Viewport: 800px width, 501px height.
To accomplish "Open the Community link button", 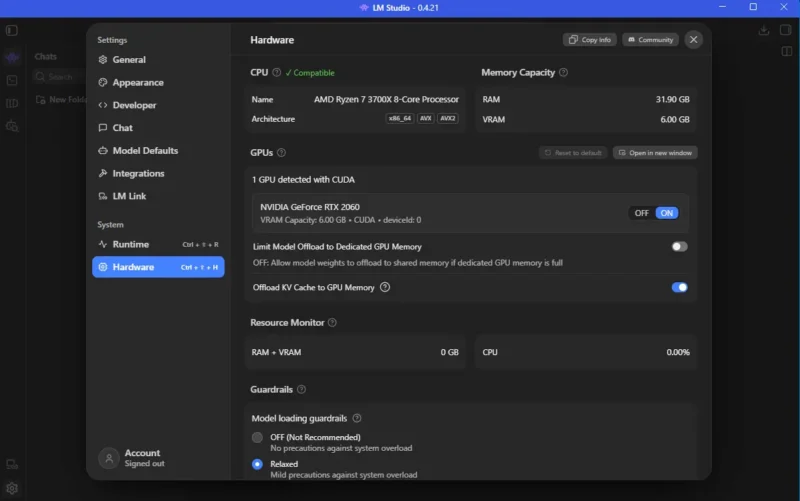I will 650,40.
